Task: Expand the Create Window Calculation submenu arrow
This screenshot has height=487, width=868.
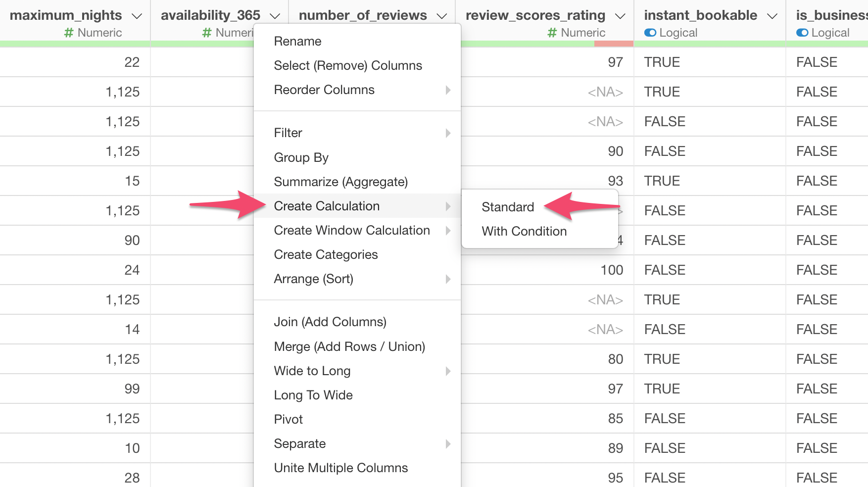Action: tap(448, 230)
